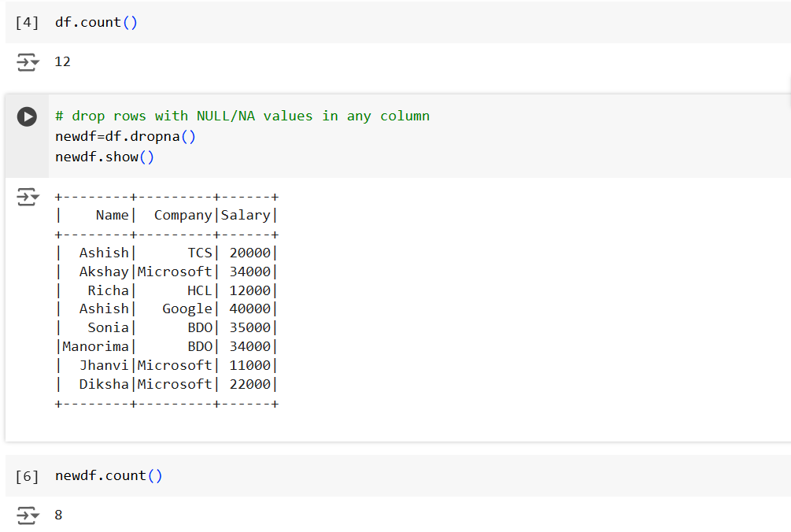Select the output value 8
The height and width of the screenshot is (532, 791).
(58, 515)
